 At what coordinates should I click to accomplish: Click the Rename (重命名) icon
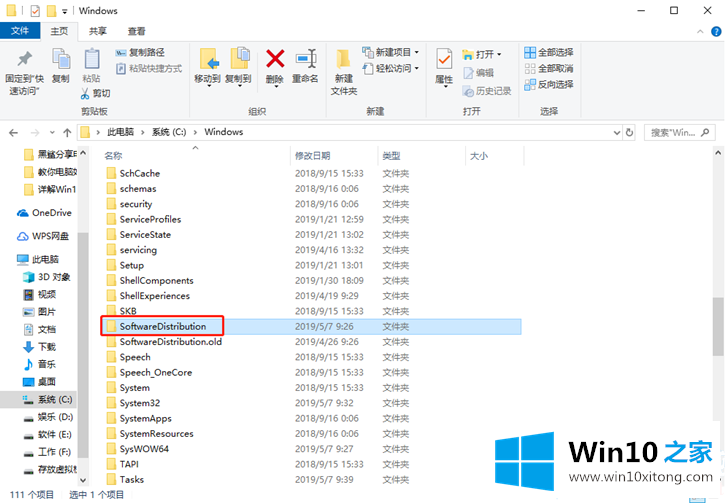(x=306, y=59)
